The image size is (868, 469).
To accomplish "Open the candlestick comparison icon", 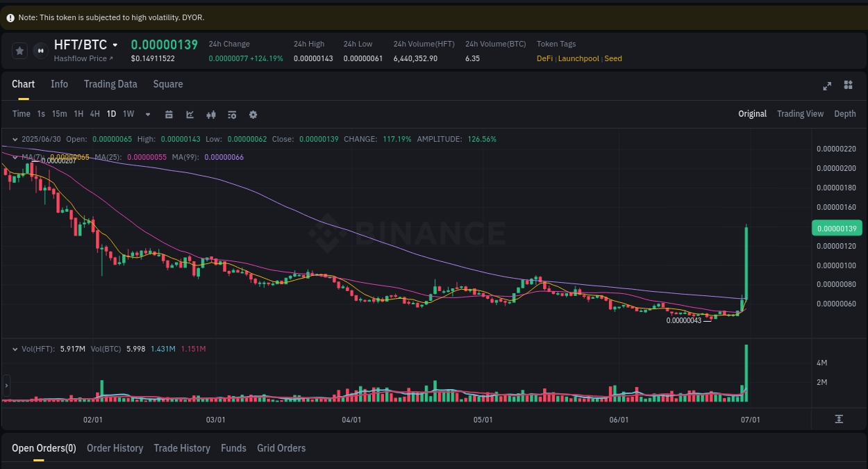I will tap(211, 114).
